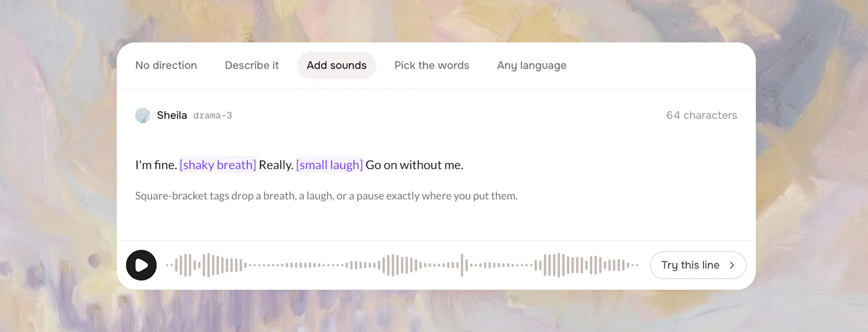The width and height of the screenshot is (868, 332).
Task: Click the word "Really." in the line
Action: (x=276, y=165)
